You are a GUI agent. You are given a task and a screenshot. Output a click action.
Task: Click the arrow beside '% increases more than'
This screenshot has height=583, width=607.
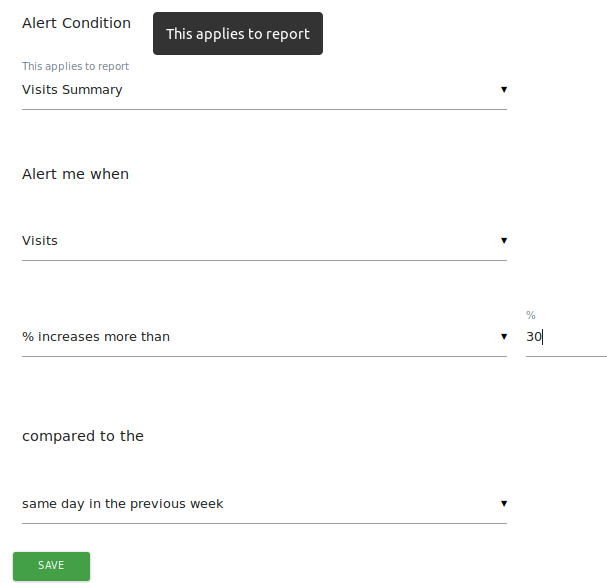[504, 337]
